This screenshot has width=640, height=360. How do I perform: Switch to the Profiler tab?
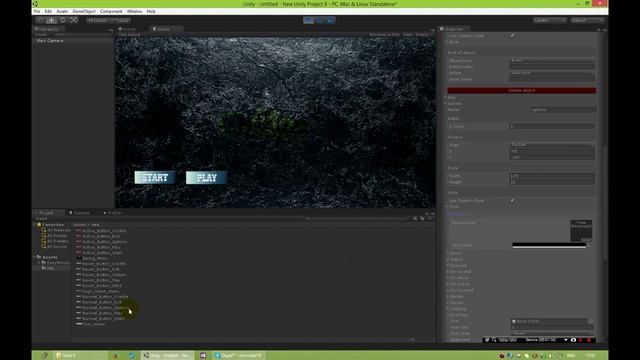coord(113,213)
